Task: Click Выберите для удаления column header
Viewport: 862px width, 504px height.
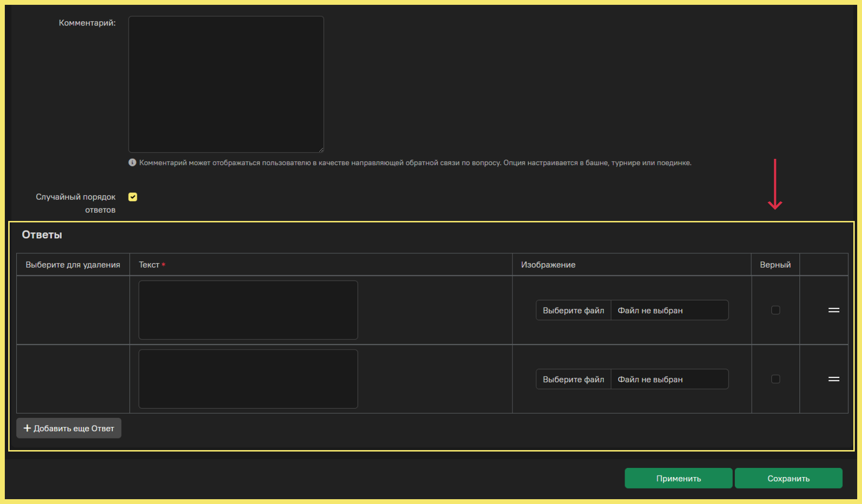Action: tap(73, 265)
